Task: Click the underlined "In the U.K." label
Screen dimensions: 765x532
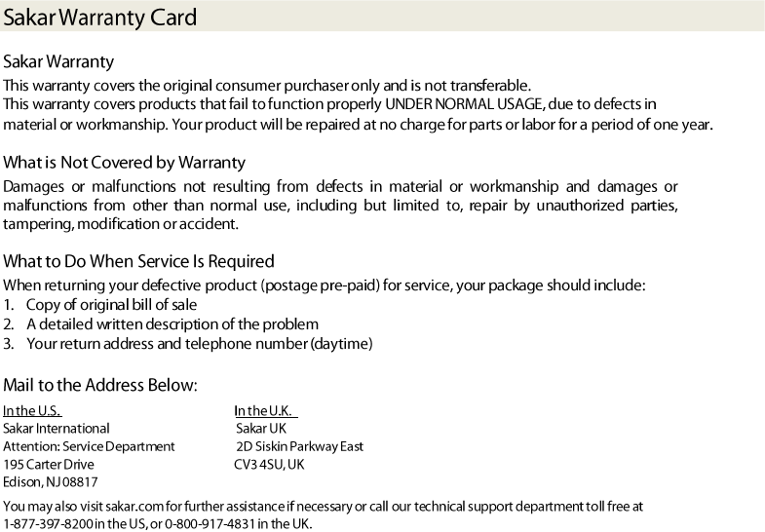Action: pyautogui.click(x=264, y=411)
